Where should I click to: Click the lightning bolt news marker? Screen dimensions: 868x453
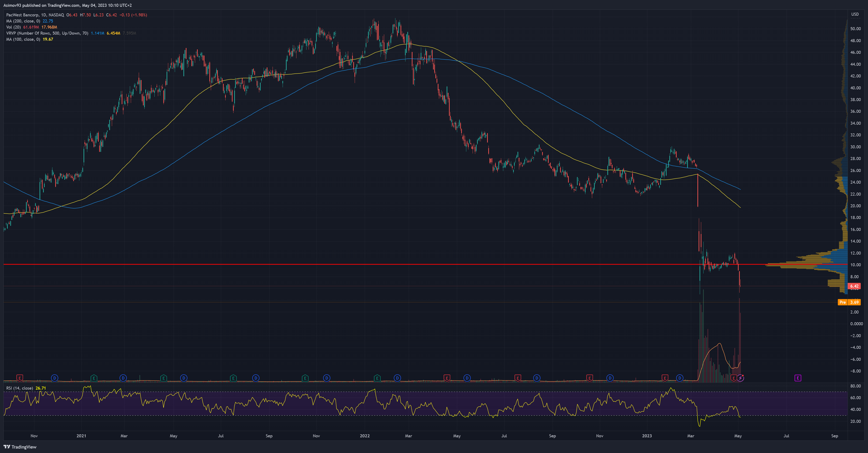(x=740, y=378)
